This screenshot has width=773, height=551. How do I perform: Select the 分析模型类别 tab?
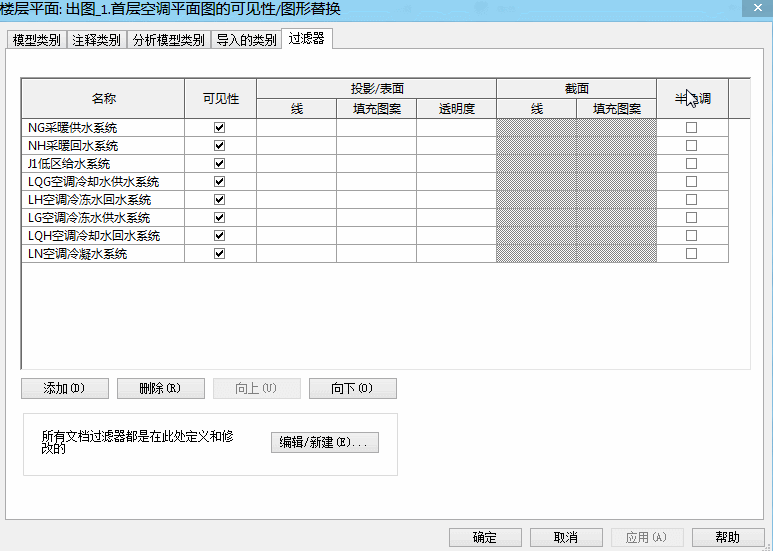(x=169, y=40)
